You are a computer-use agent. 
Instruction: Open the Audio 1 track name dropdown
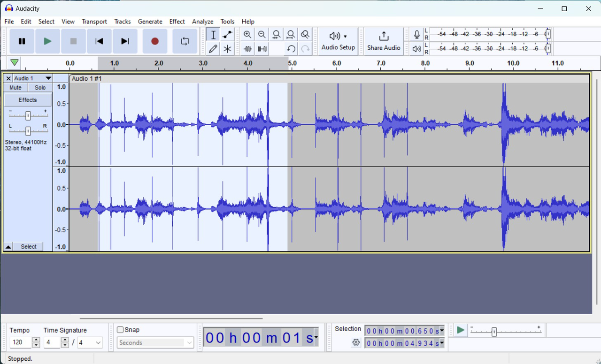[48, 78]
